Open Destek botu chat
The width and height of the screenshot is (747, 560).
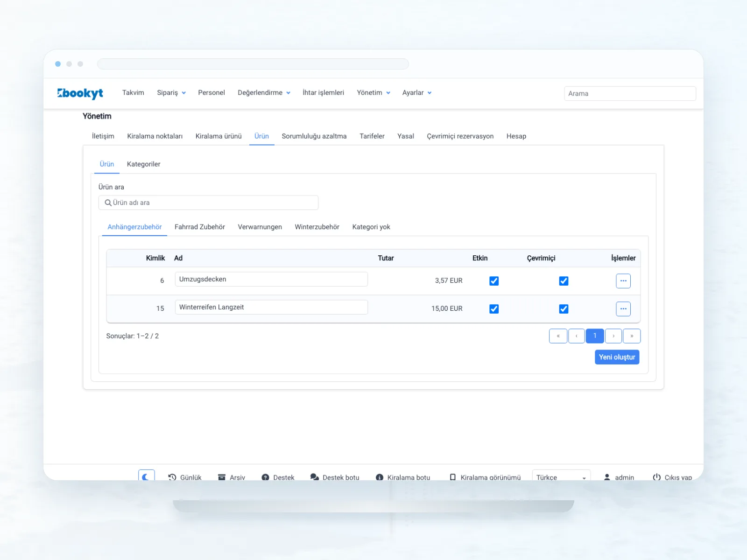pyautogui.click(x=335, y=477)
